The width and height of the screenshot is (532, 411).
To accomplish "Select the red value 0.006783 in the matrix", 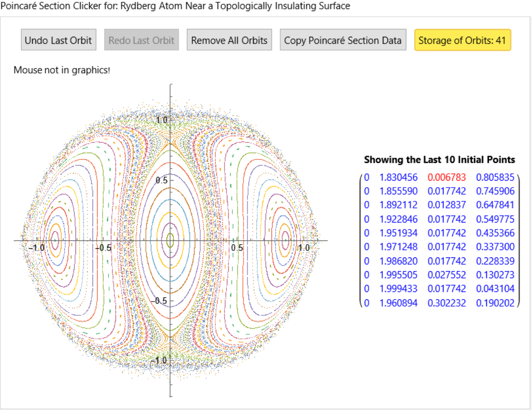I will [x=446, y=177].
